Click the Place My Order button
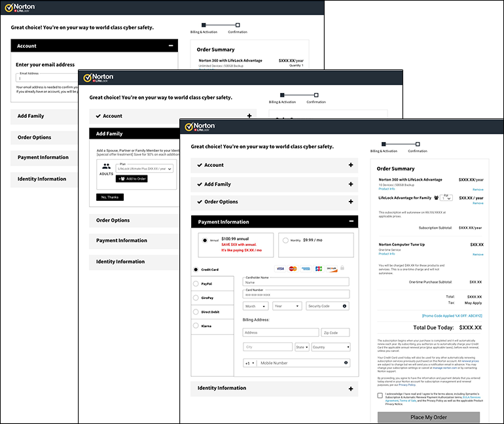 (429, 417)
